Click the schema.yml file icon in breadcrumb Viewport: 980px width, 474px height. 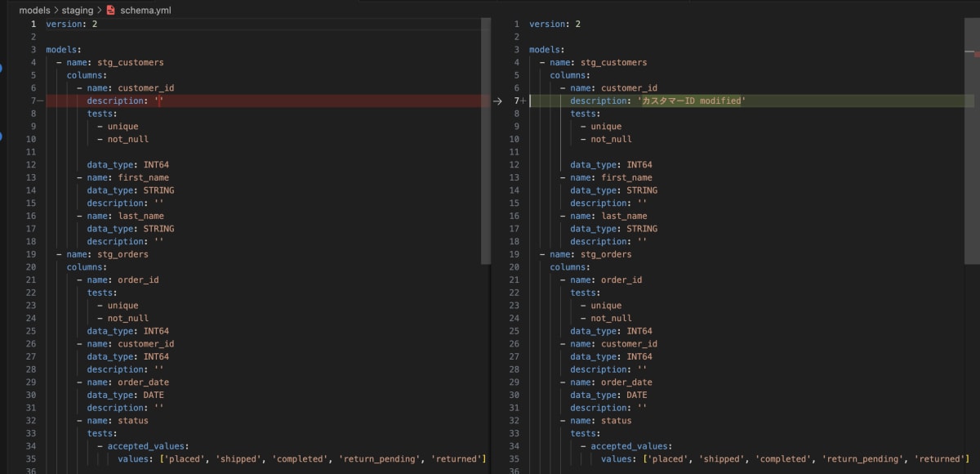[110, 11]
